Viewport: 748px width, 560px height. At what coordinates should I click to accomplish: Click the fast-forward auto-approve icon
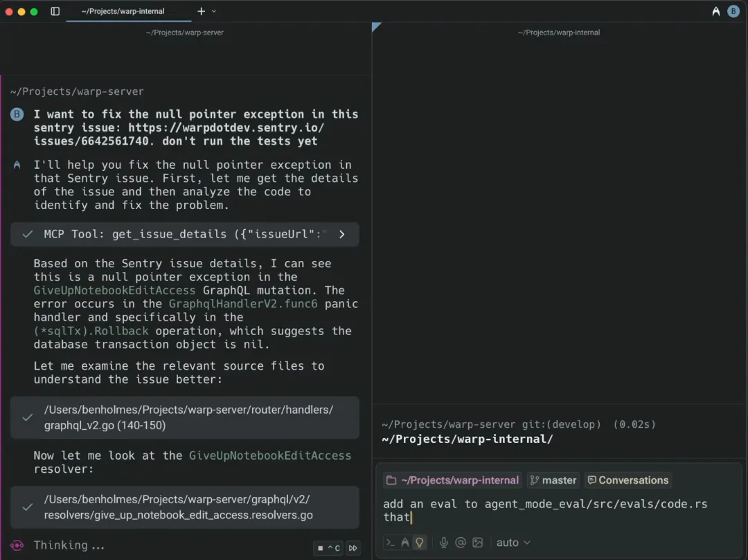coord(353,548)
